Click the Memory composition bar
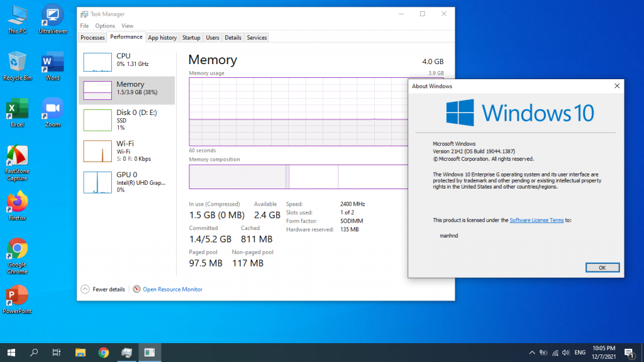This screenshot has height=362, width=644. tap(299, 177)
